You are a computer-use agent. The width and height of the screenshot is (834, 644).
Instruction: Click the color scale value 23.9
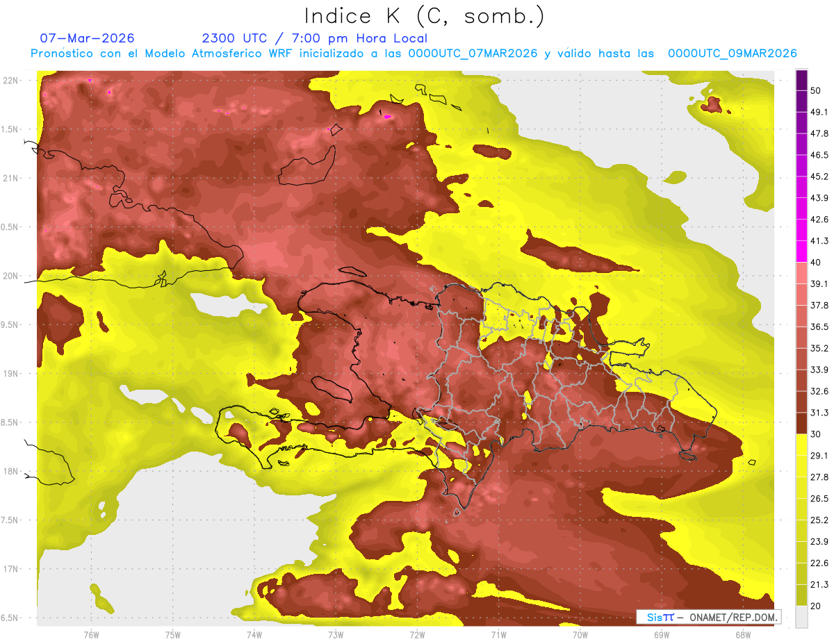pos(819,542)
